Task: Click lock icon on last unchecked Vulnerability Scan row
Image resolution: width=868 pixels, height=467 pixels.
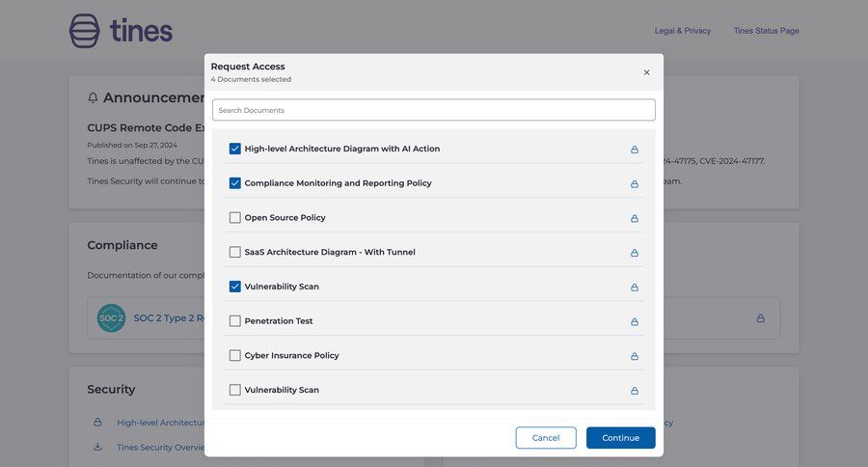Action: (635, 391)
